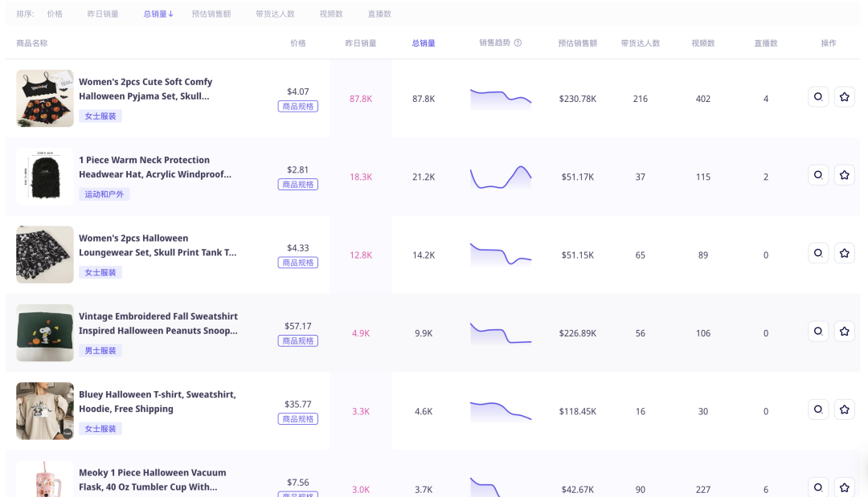Favorite the Skull Print Loungewear Set

(844, 254)
